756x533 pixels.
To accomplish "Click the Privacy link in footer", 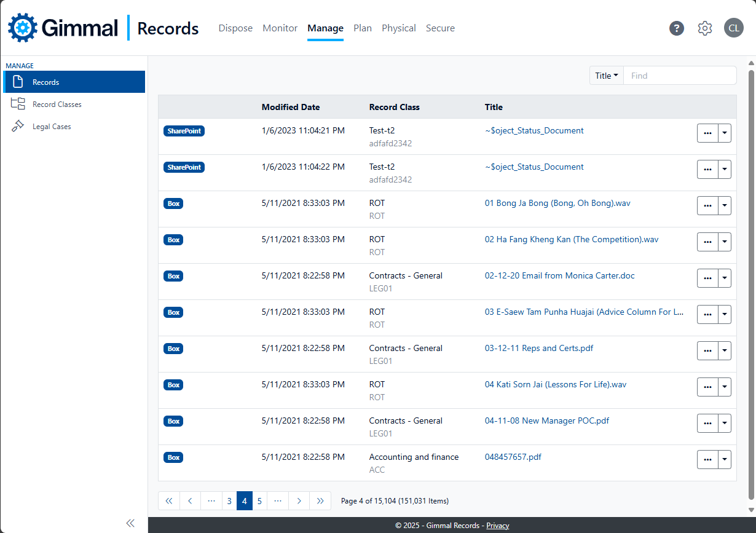I will coord(497,526).
